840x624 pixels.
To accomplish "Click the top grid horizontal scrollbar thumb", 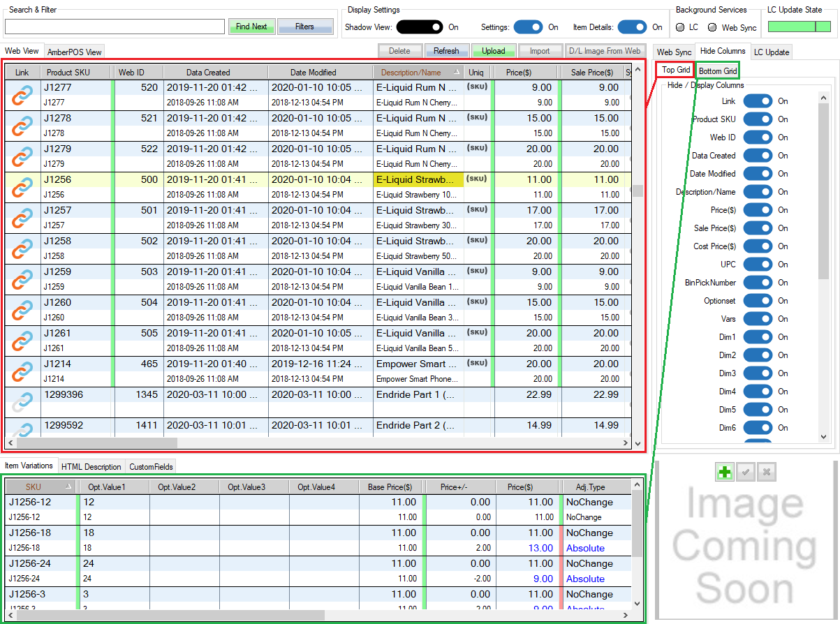I will tap(97, 443).
